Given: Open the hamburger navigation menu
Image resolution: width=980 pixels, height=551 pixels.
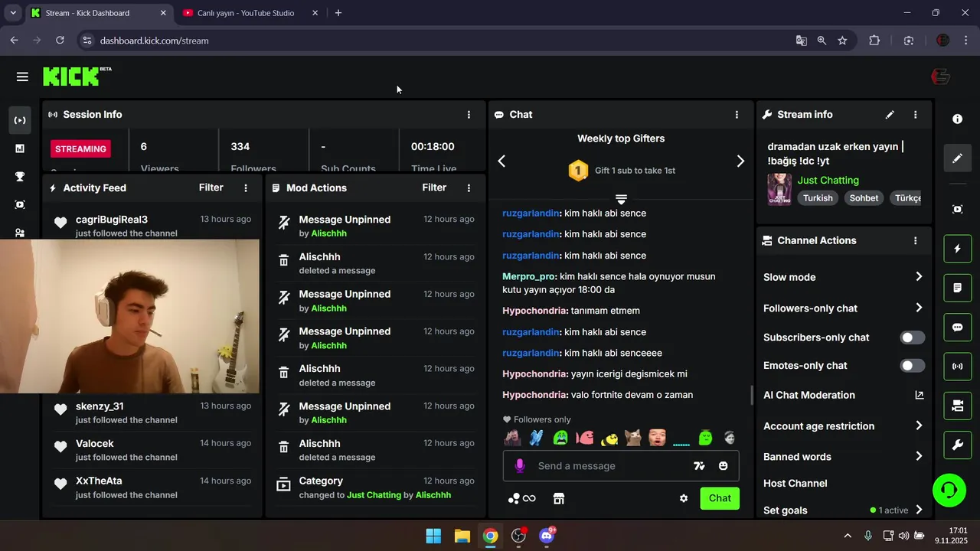Looking at the screenshot, I should (x=22, y=77).
